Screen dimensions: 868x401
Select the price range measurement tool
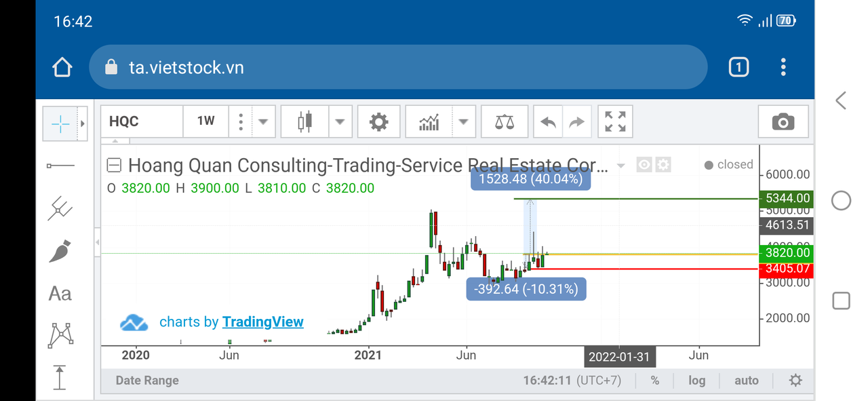click(x=60, y=377)
